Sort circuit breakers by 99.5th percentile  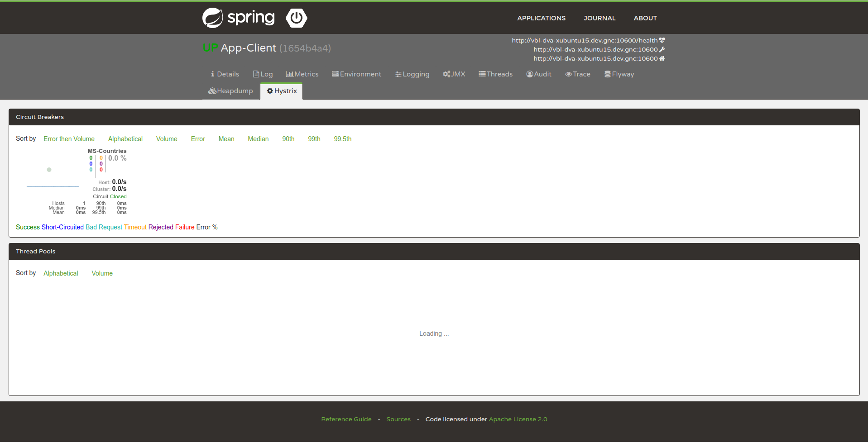tap(343, 139)
